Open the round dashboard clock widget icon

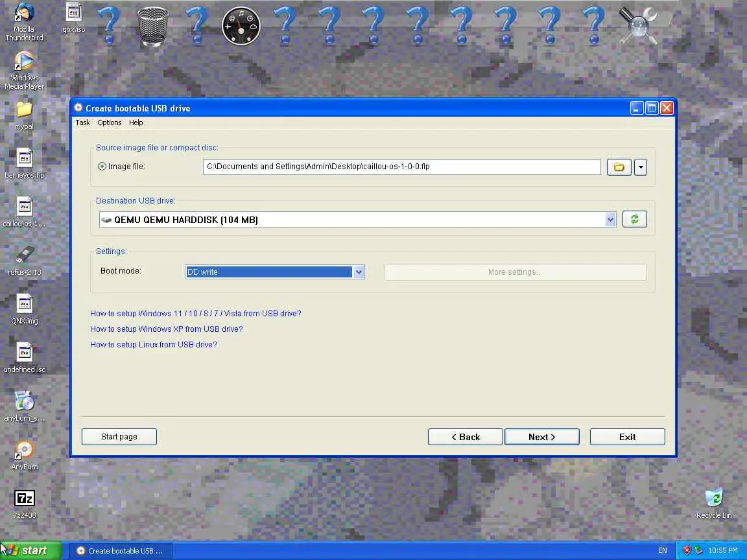[x=241, y=26]
